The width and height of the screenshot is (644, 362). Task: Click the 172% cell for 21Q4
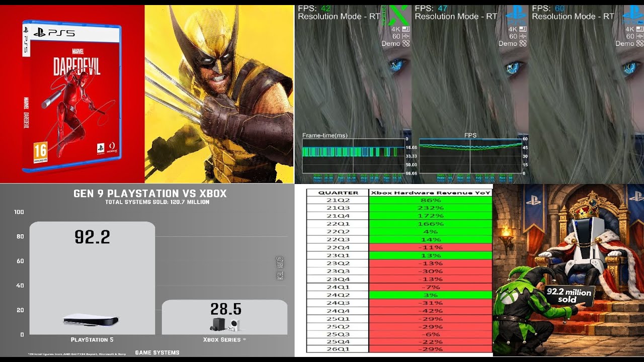click(431, 216)
